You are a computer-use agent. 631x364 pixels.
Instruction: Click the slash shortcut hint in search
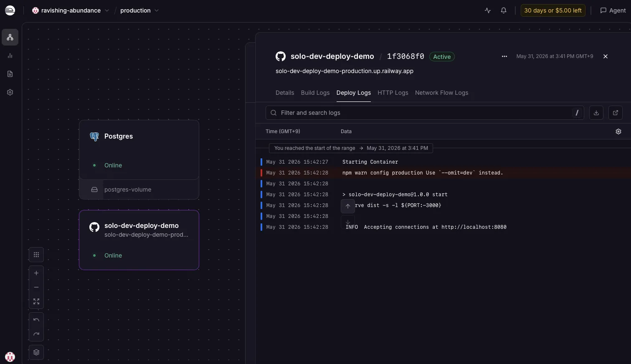click(x=577, y=113)
